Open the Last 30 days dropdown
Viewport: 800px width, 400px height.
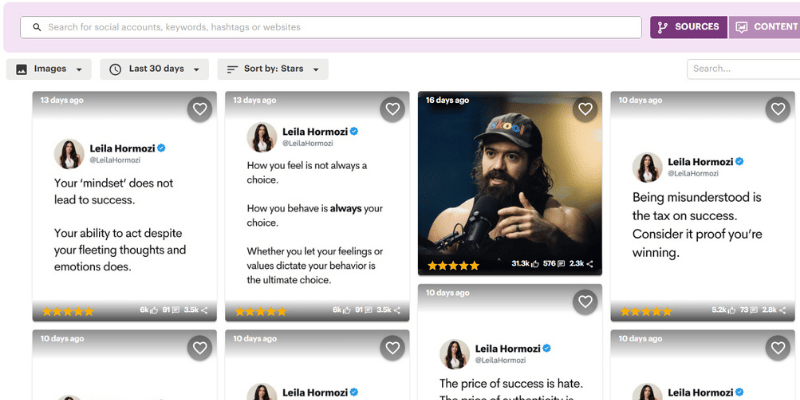click(x=155, y=69)
